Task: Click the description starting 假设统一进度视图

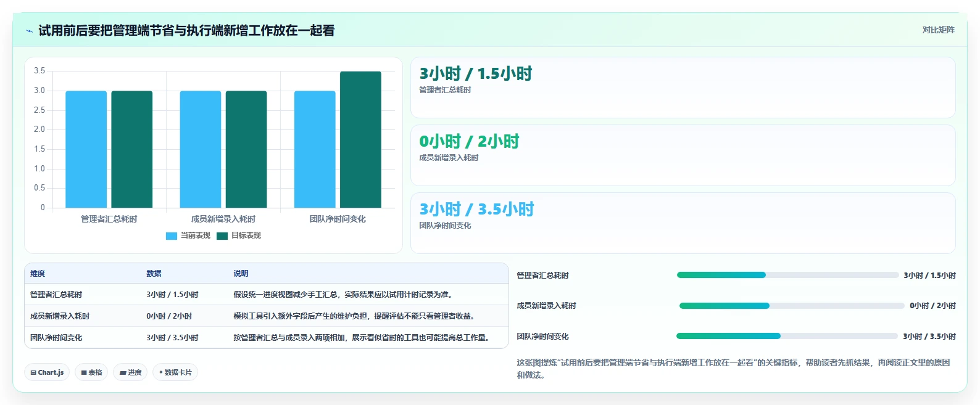Action: (343, 295)
